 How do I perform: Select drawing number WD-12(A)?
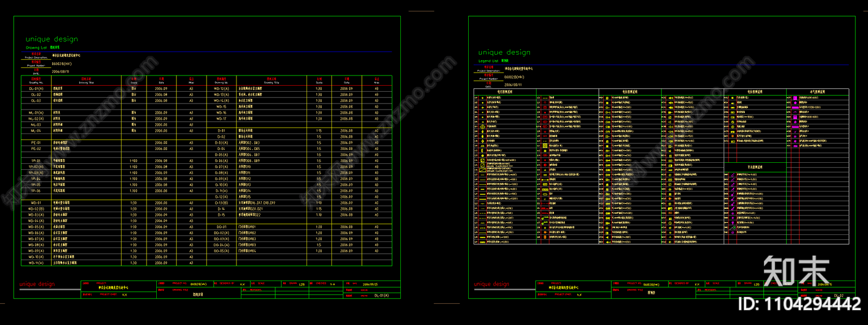pos(221,88)
